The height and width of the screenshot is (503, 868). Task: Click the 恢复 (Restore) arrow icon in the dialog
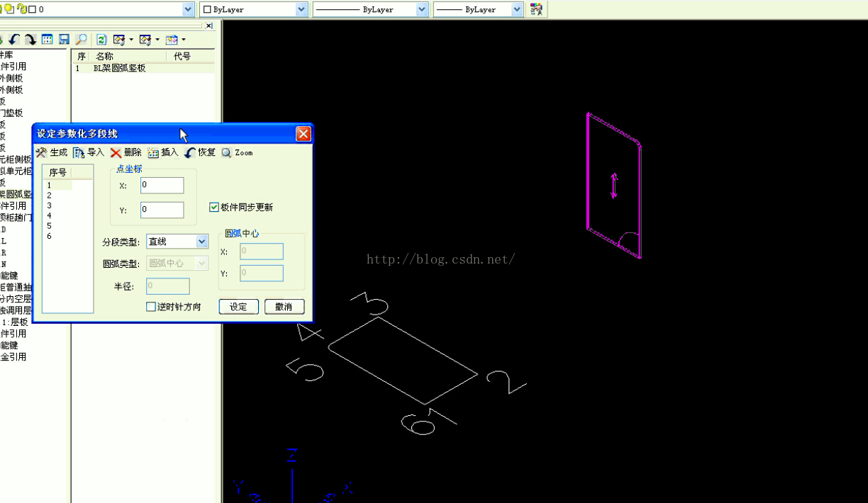190,152
